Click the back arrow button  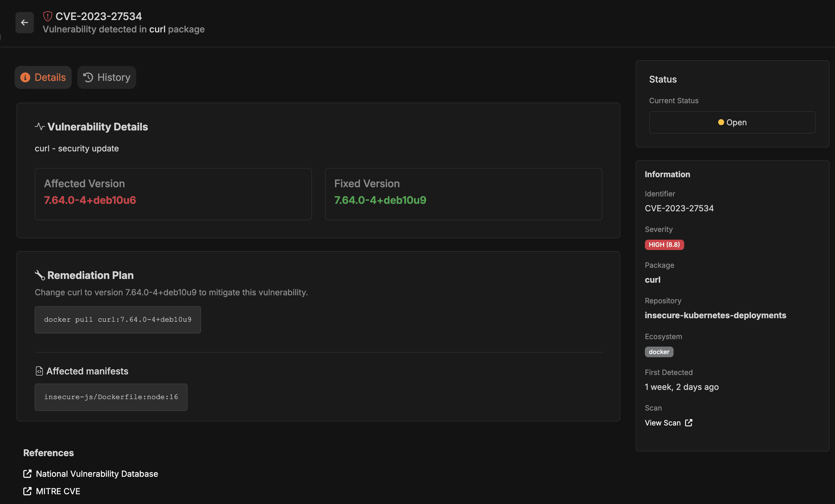pyautogui.click(x=24, y=23)
